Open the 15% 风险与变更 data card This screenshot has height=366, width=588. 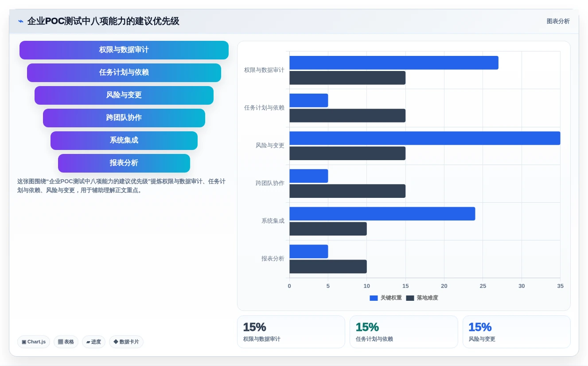pyautogui.click(x=517, y=332)
